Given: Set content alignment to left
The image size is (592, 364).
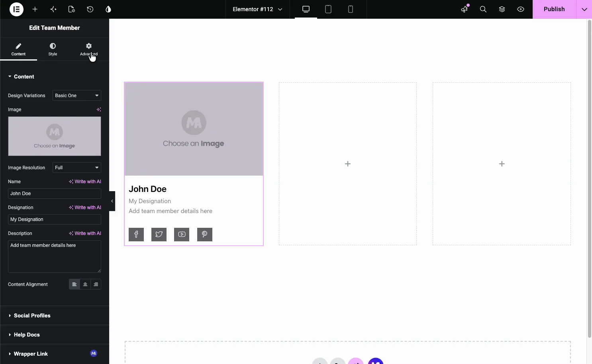Looking at the screenshot, I should point(74,284).
